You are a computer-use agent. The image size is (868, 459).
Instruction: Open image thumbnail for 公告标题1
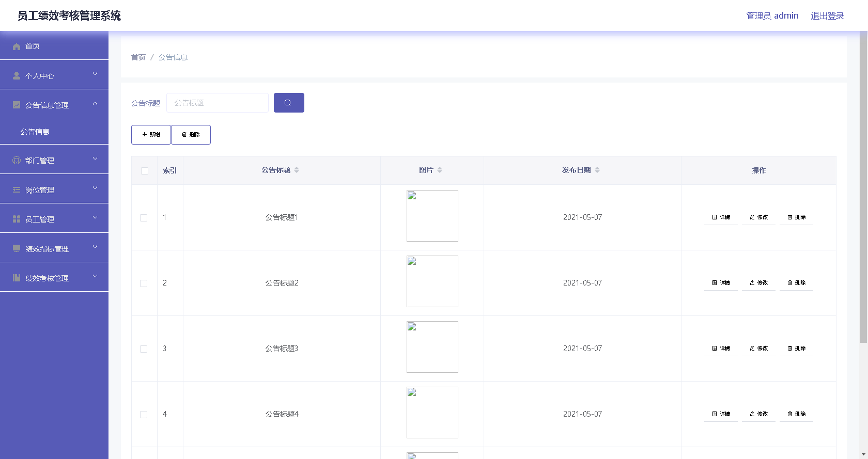(432, 216)
